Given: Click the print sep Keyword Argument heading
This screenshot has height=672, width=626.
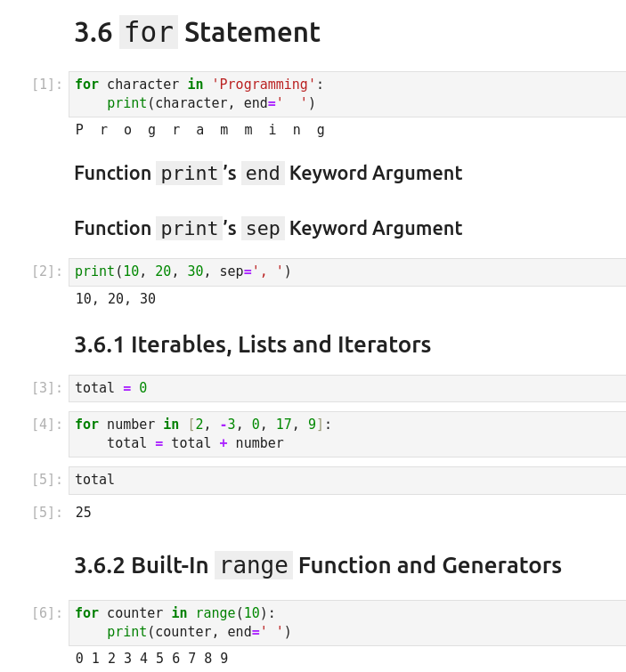Looking at the screenshot, I should [x=268, y=229].
